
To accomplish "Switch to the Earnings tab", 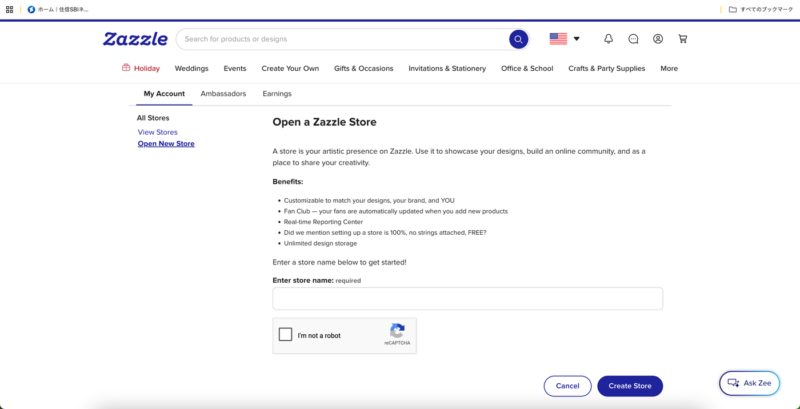I will [x=277, y=94].
